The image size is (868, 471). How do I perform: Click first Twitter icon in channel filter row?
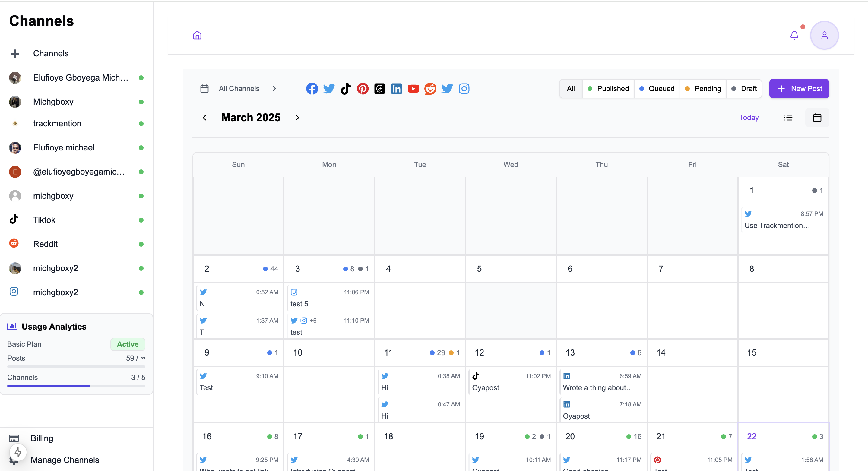coord(329,89)
